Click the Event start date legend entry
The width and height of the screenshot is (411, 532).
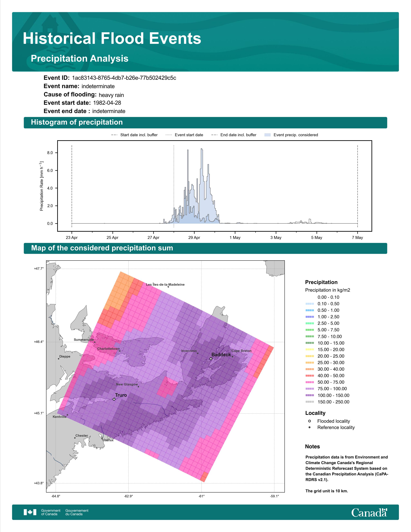click(x=184, y=135)
